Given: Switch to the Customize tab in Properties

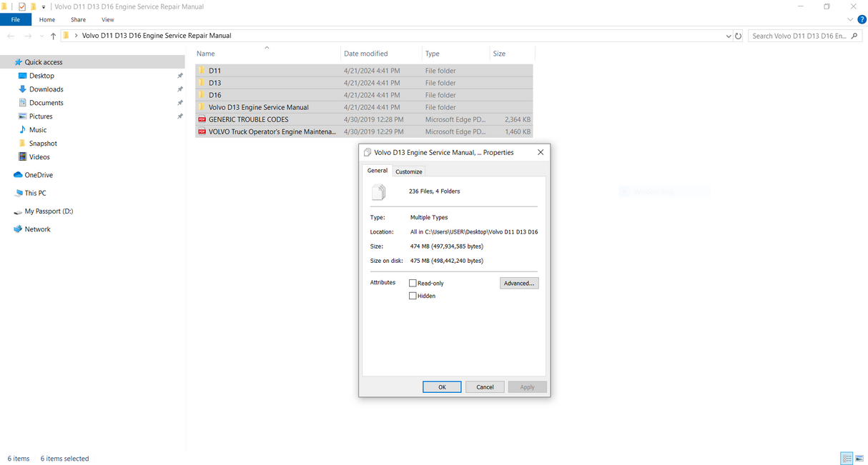Looking at the screenshot, I should pyautogui.click(x=409, y=171).
